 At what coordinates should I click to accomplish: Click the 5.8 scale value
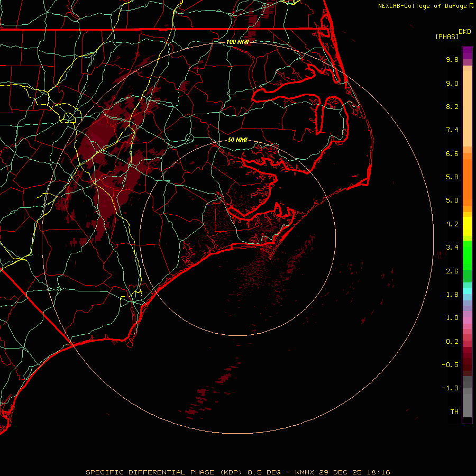tap(452, 177)
